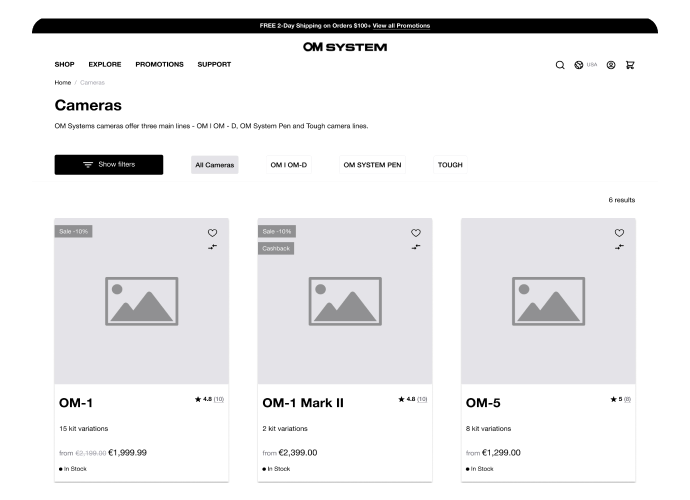Open the user account icon
The image size is (690, 500).
click(611, 65)
